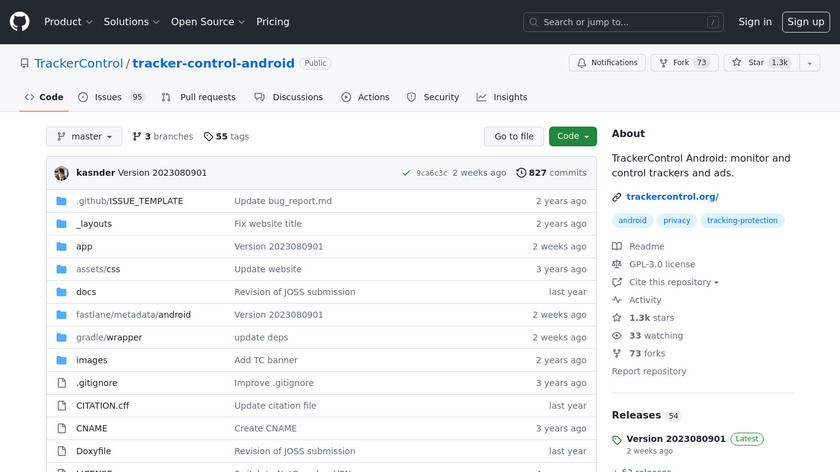This screenshot has height=472, width=840.
Task: Click the tags icon beside 55 tags
Action: [208, 137]
